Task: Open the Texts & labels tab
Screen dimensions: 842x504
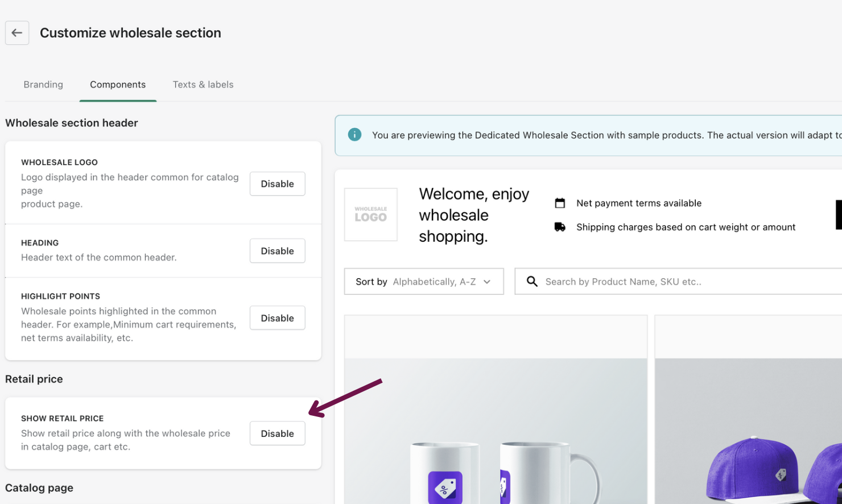Action: point(203,85)
